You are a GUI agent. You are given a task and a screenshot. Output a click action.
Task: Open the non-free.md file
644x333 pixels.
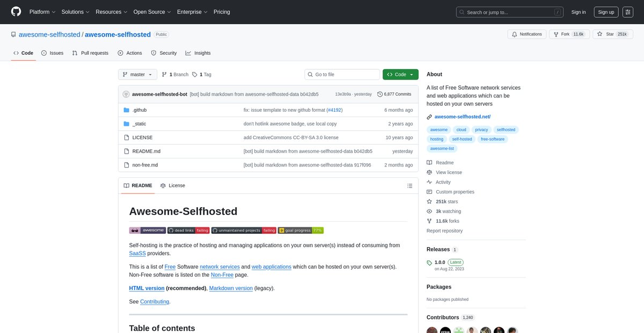(x=145, y=165)
